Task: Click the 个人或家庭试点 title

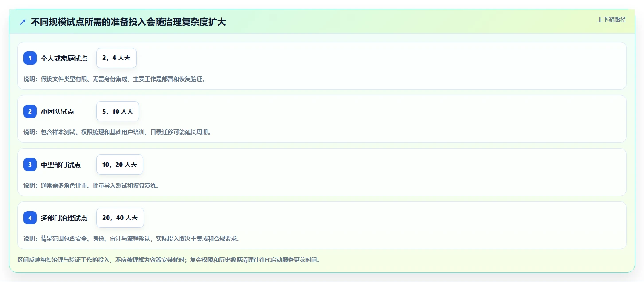Action: click(64, 58)
